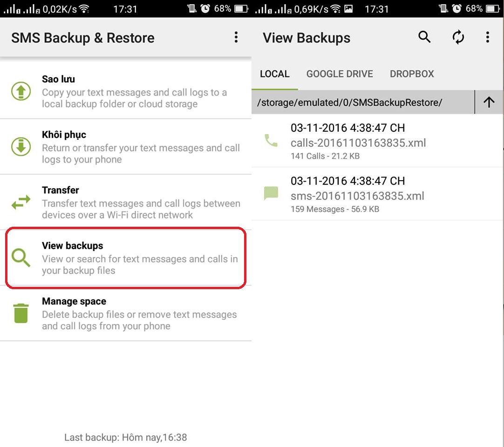Go up one folder level arrow
The width and height of the screenshot is (504, 447).
tap(489, 102)
